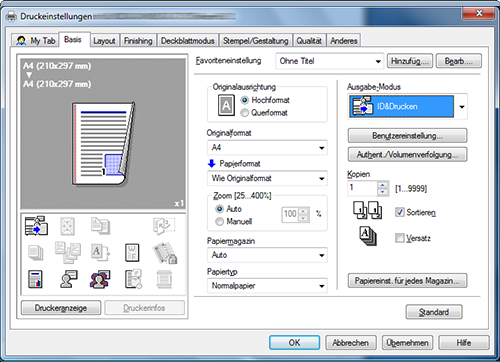This screenshot has width=500, height=362.
Task: Click the W R watermark page icon
Action: [x=132, y=253]
